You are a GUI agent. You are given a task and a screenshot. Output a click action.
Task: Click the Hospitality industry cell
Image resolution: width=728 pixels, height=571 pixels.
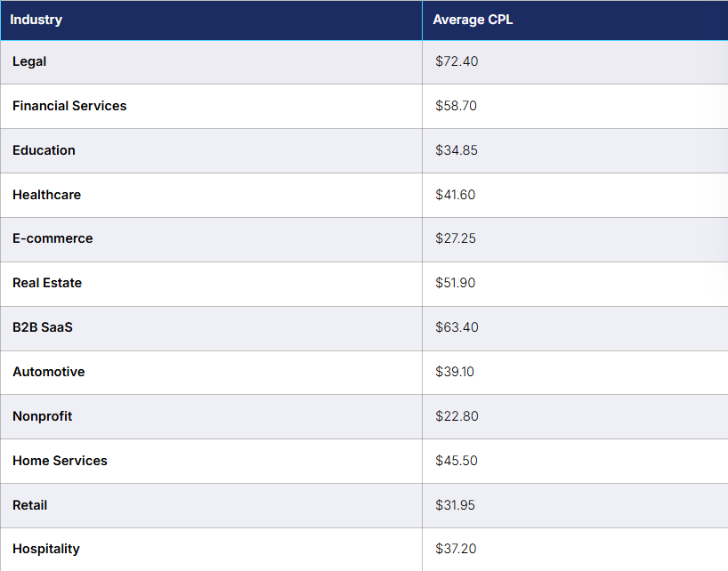tap(211, 549)
